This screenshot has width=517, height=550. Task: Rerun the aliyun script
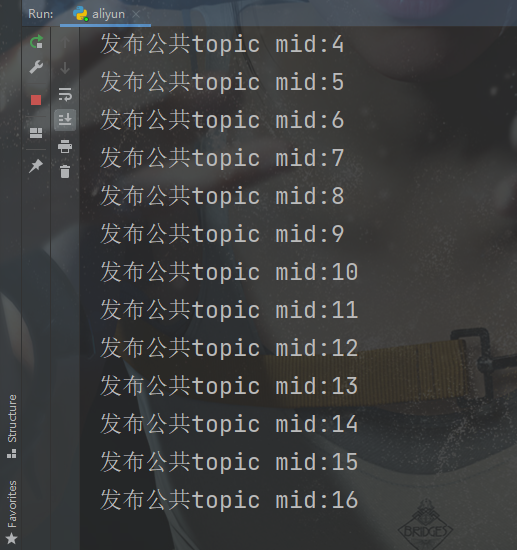pyautogui.click(x=36, y=42)
